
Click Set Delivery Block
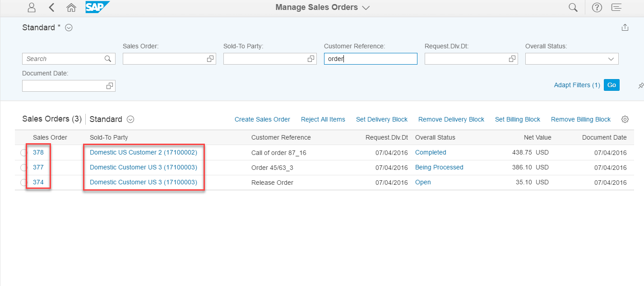(382, 119)
